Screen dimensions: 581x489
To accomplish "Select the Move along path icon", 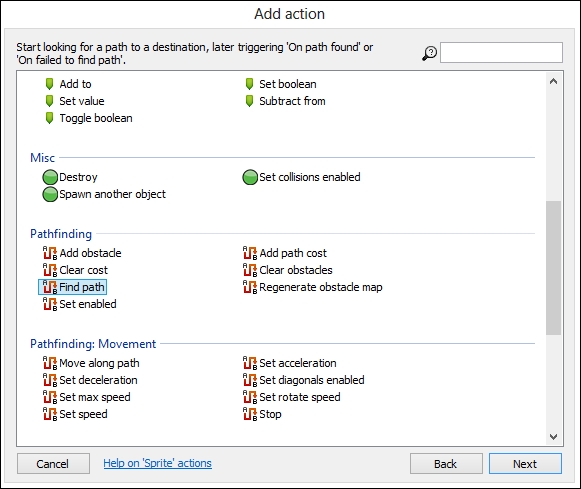I will 50,363.
